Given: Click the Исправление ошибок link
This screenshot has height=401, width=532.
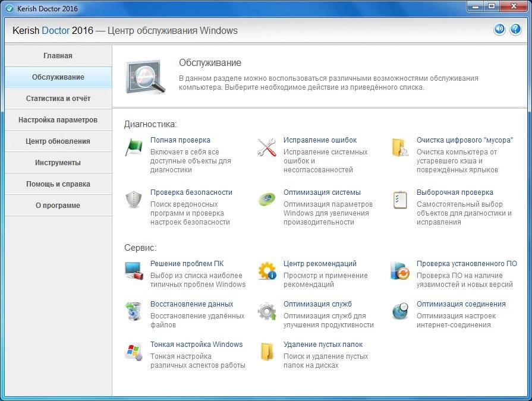Looking at the screenshot, I should click(320, 140).
